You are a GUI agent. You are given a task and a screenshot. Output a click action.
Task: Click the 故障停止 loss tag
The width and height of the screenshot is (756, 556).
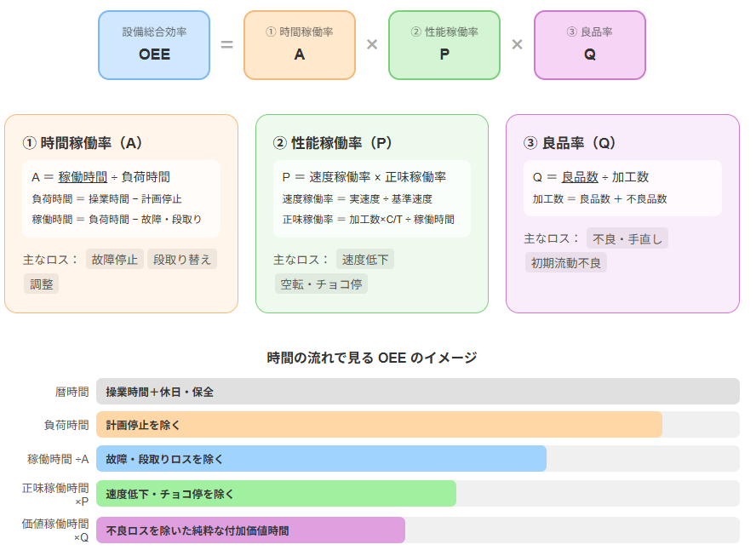coord(114,260)
